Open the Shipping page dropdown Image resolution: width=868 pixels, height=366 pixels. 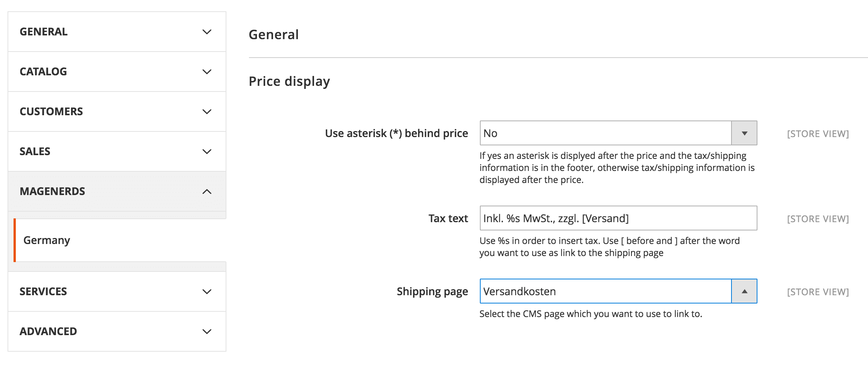605,291
